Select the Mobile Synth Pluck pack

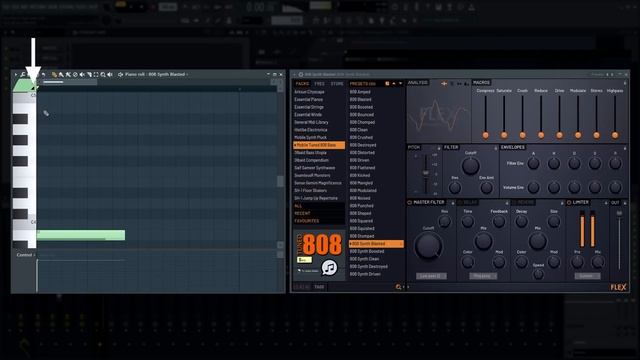point(310,138)
